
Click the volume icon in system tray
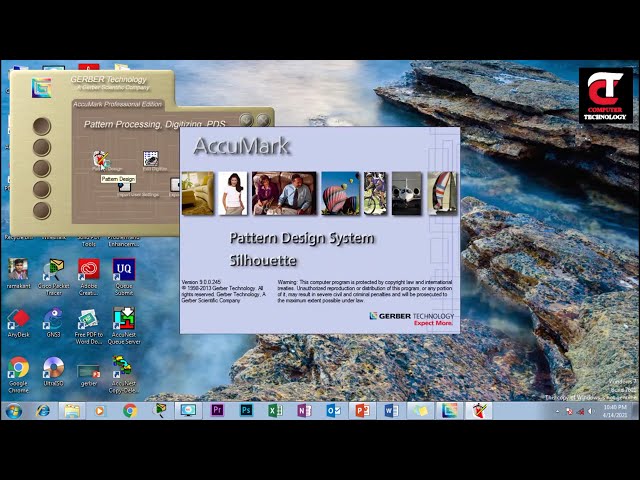(591, 411)
